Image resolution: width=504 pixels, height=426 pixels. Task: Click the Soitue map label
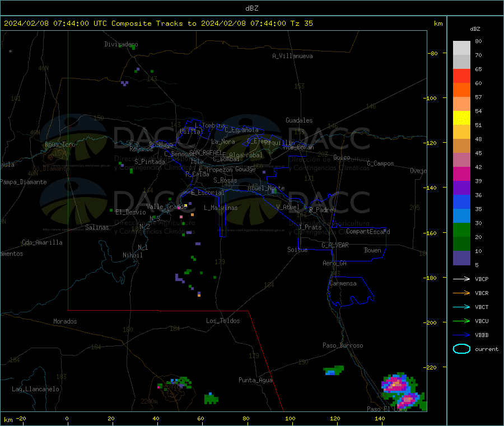pos(297,250)
